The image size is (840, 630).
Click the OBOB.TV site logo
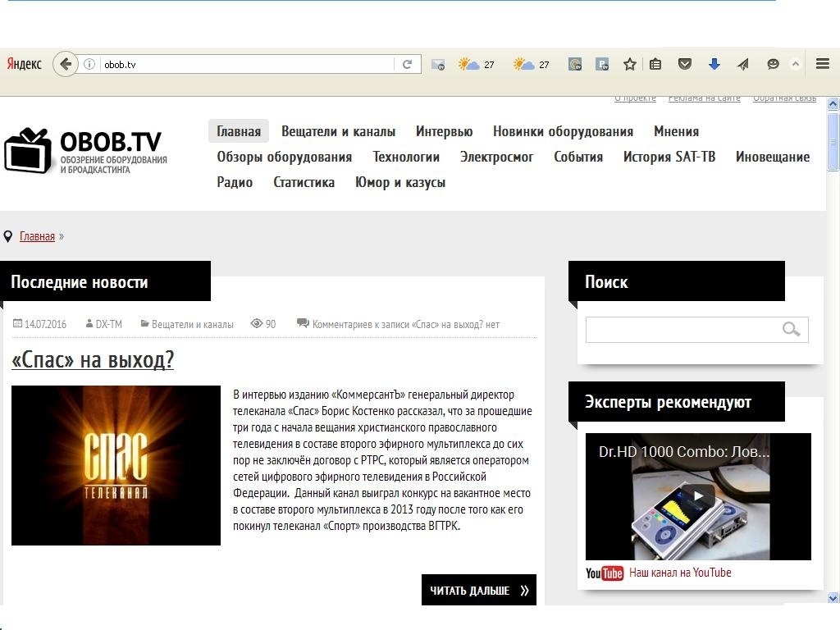click(86, 151)
